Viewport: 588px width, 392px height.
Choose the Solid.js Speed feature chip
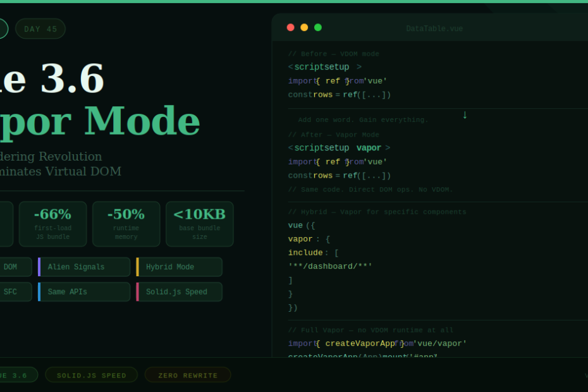click(x=180, y=292)
